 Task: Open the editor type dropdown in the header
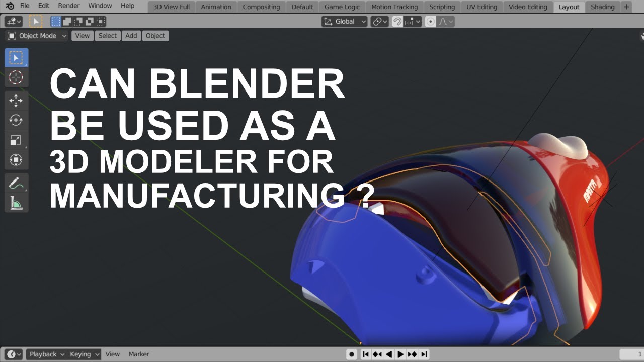13,22
